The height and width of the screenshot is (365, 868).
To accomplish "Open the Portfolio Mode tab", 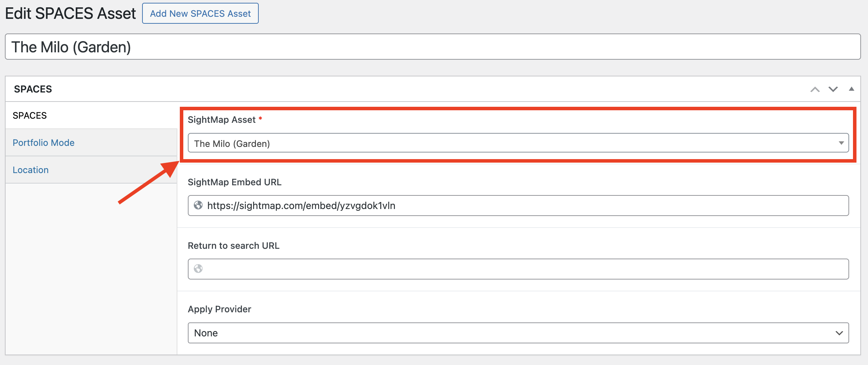I will pos(91,143).
